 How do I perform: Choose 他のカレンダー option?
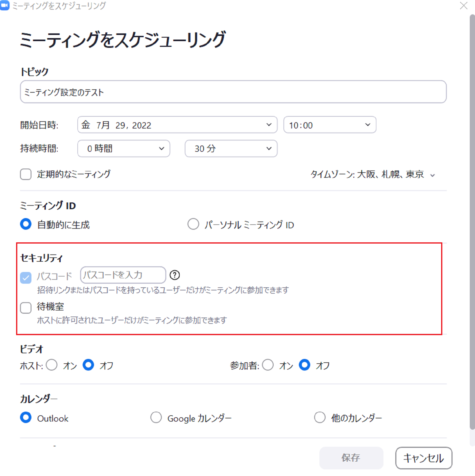320,417
